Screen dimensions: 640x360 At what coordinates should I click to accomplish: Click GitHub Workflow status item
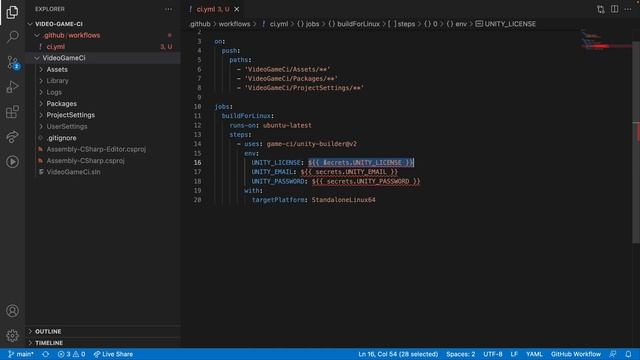pos(576,354)
